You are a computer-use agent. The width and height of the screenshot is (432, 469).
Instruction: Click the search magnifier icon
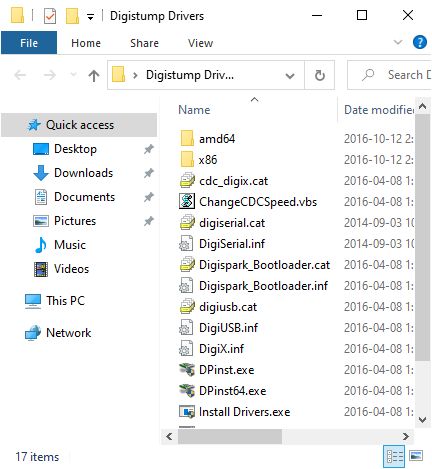(368, 75)
